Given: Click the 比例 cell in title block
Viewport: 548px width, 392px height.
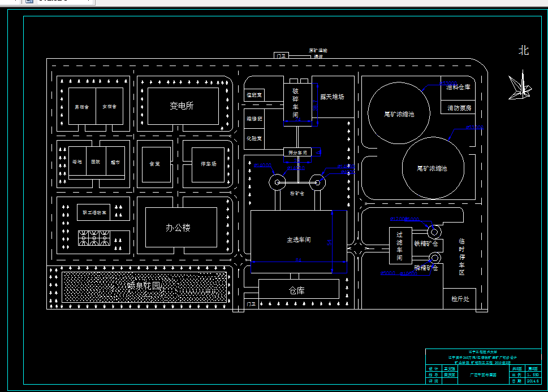Looking at the screenshot, I should pyautogui.click(x=516, y=375).
